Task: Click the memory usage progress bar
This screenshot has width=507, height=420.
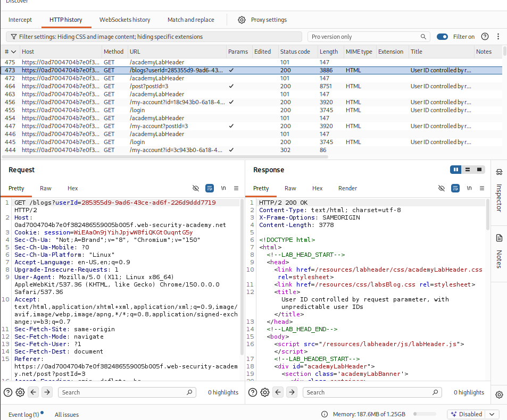Action: tap(425, 414)
